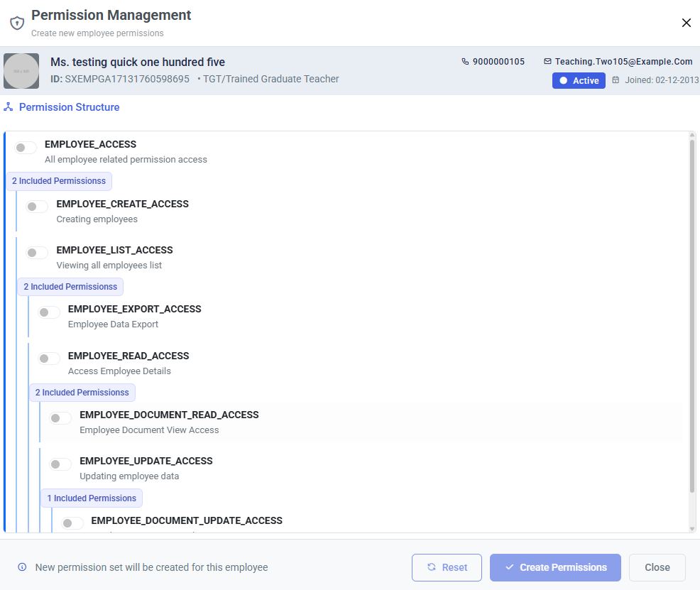Click the Create Permissions button

point(555,568)
